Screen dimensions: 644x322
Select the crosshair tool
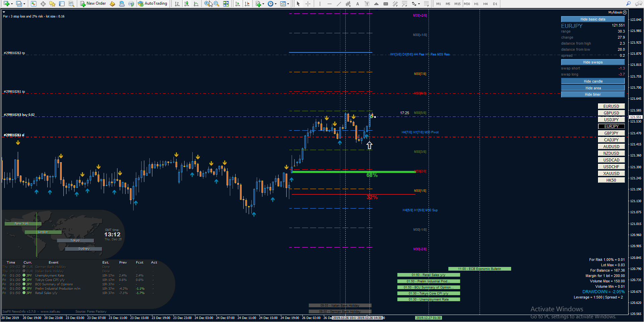click(308, 4)
